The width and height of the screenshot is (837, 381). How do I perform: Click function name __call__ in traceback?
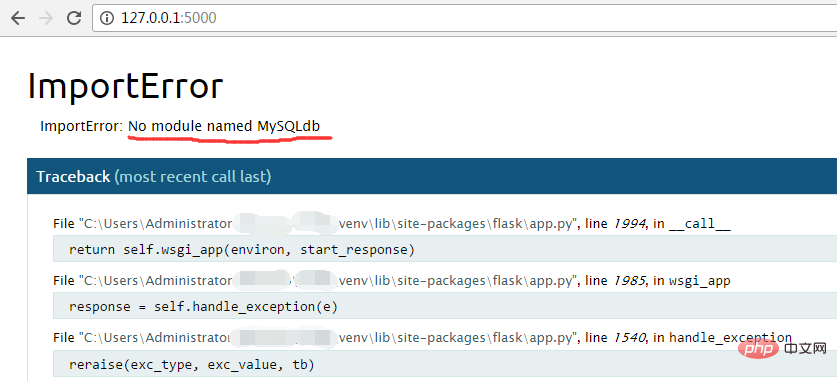click(x=699, y=224)
